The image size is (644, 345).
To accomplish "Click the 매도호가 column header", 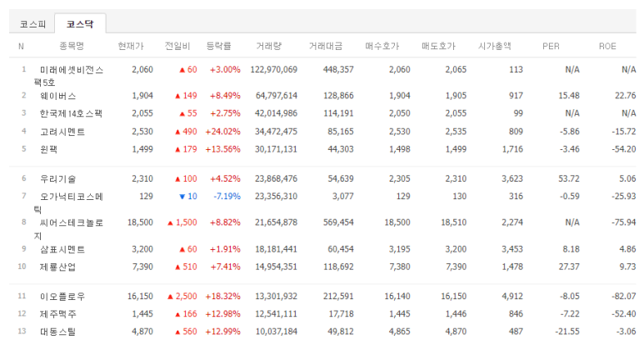I will pos(439,46).
